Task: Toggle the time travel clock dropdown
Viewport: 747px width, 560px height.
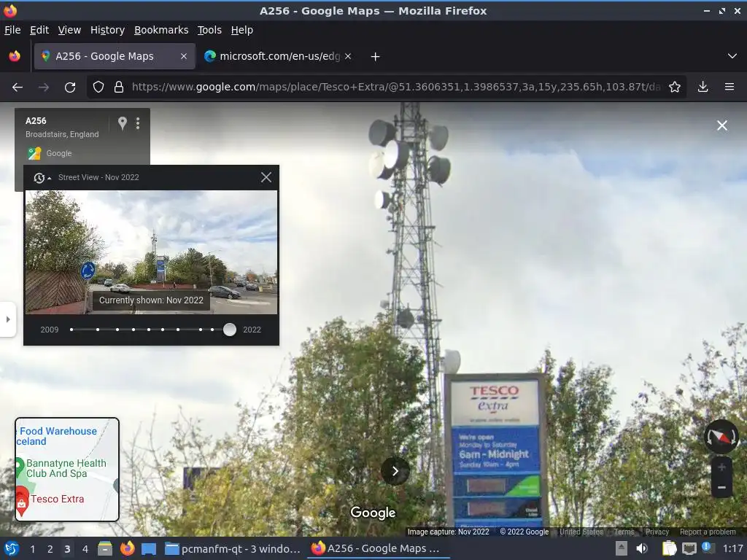Action: 42,178
